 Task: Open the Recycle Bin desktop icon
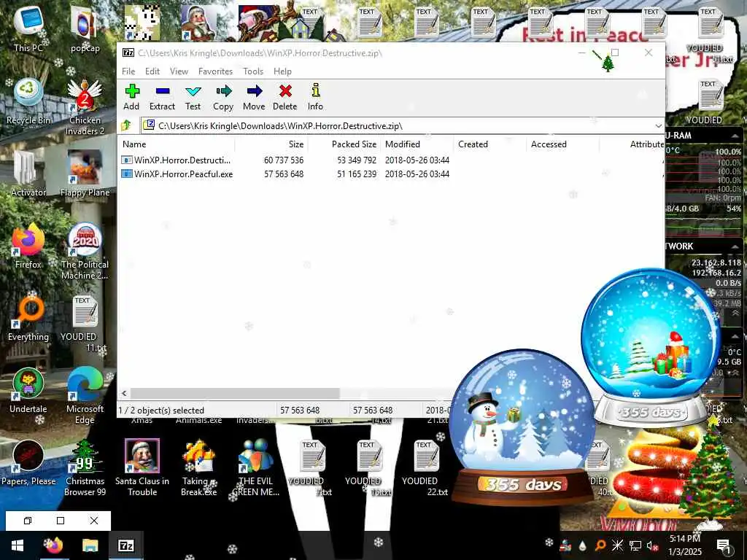[28, 102]
